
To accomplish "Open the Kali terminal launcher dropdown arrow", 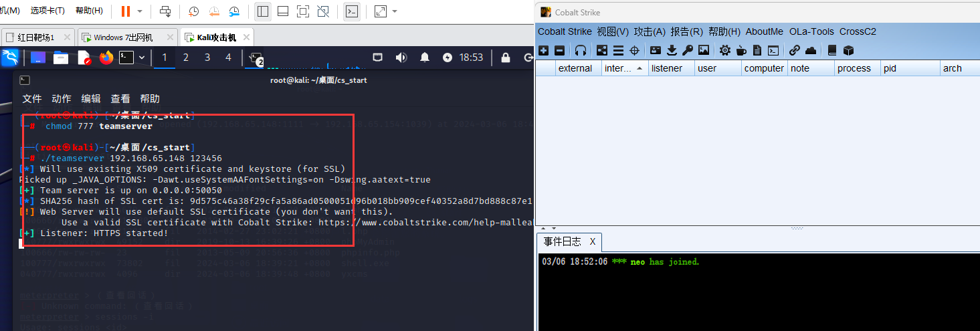I will 142,58.
